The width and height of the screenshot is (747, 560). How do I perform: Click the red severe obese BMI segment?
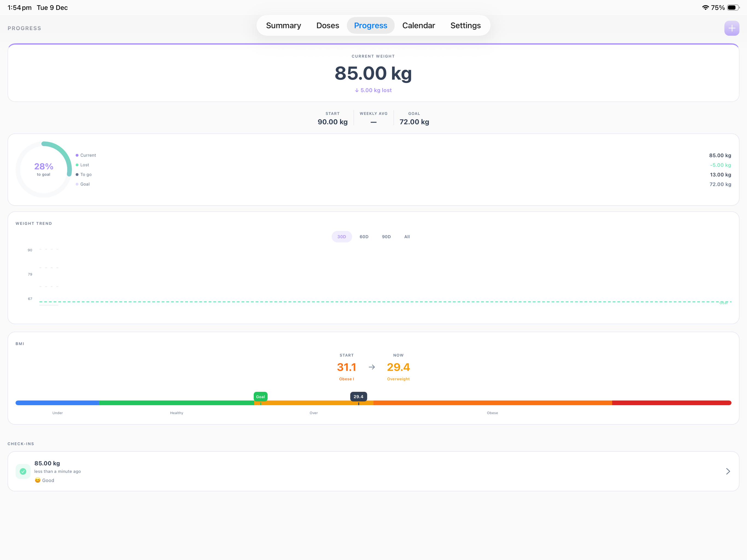click(x=671, y=403)
